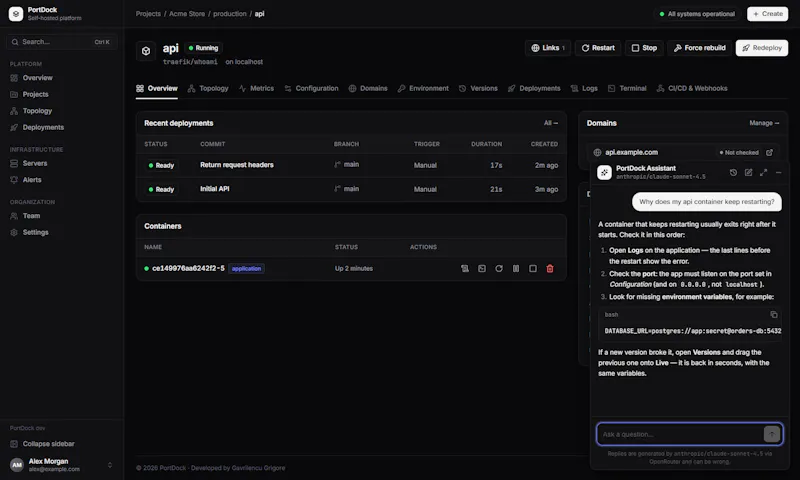
Task: Start new chat in PortDock Assistant
Action: [x=748, y=172]
